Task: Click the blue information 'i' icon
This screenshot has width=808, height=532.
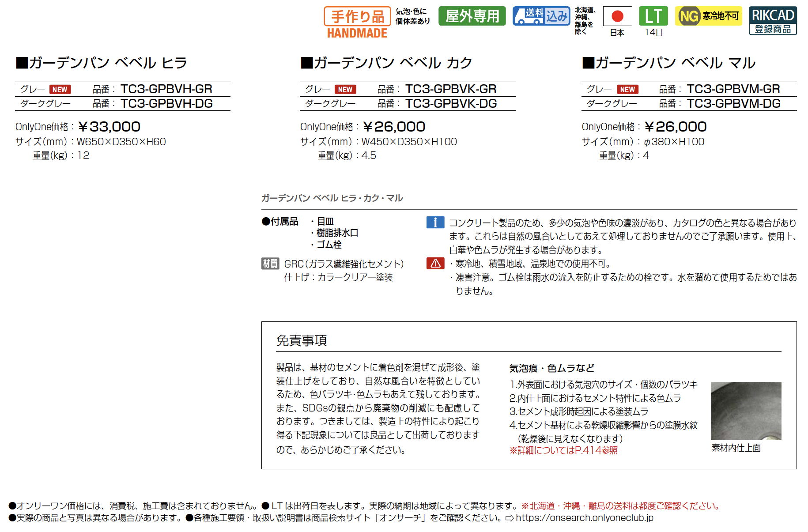Action: (435, 223)
